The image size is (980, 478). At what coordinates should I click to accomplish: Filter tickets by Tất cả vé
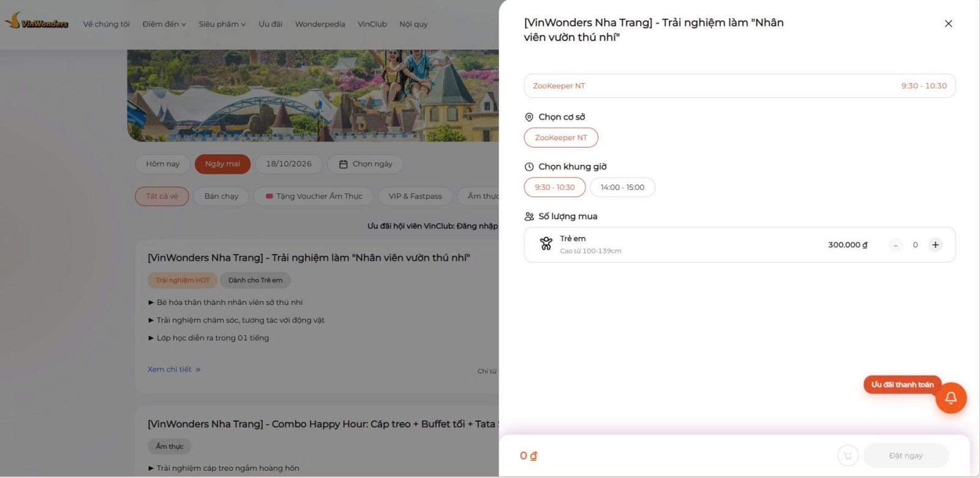coord(162,196)
